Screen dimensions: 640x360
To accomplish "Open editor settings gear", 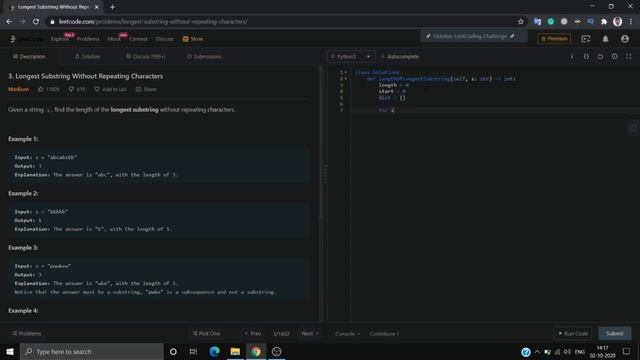I will pyautogui.click(x=614, y=57).
